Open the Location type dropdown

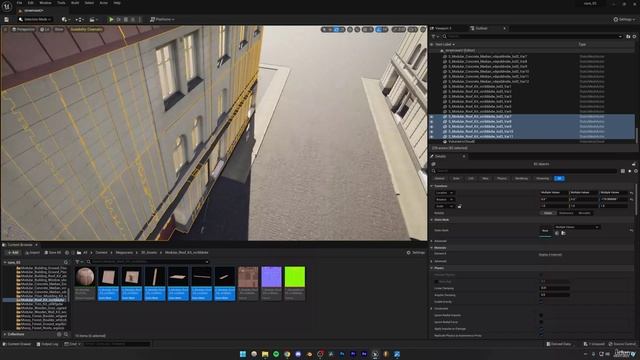coord(444,193)
